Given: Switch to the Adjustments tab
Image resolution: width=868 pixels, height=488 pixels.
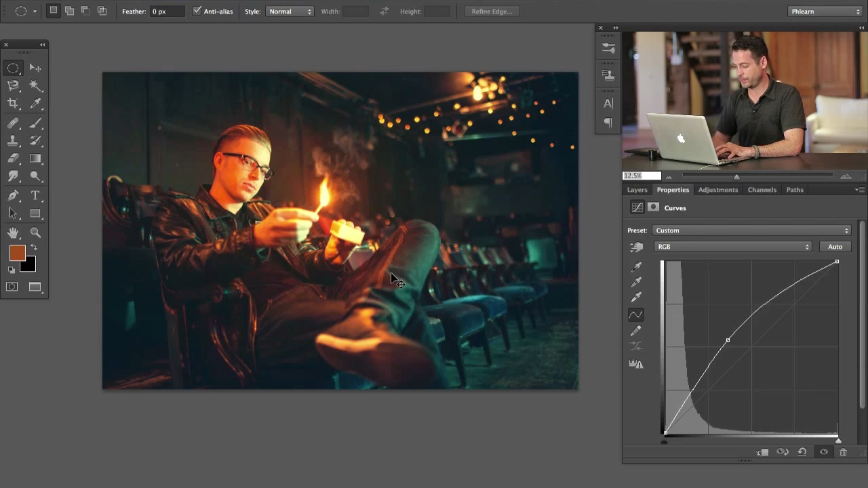Looking at the screenshot, I should click(x=717, y=190).
